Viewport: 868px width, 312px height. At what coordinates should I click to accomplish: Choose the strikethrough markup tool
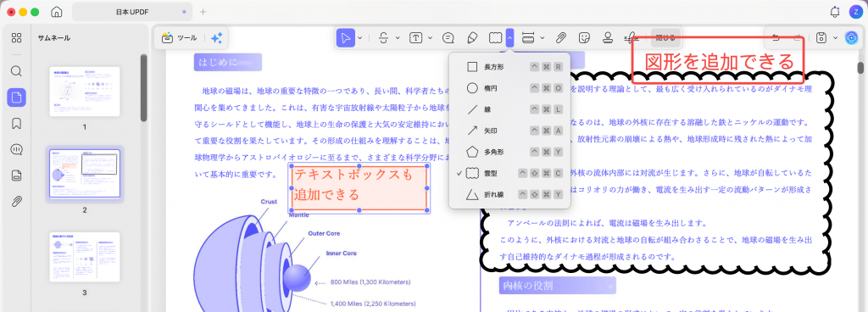coord(384,37)
